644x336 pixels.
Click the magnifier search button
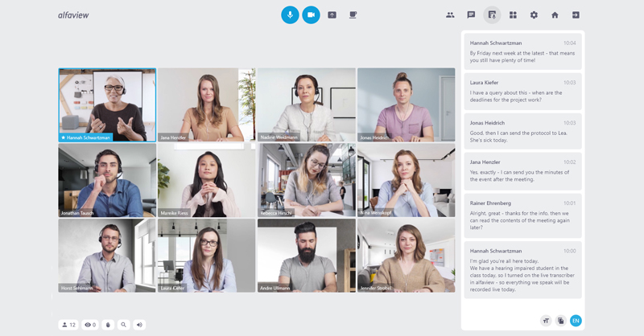(x=123, y=325)
